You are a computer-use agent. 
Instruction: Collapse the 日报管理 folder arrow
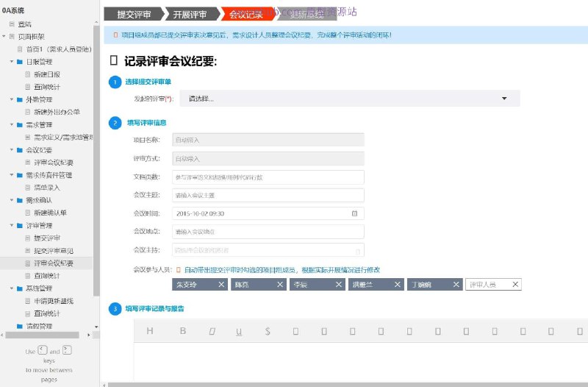12,62
